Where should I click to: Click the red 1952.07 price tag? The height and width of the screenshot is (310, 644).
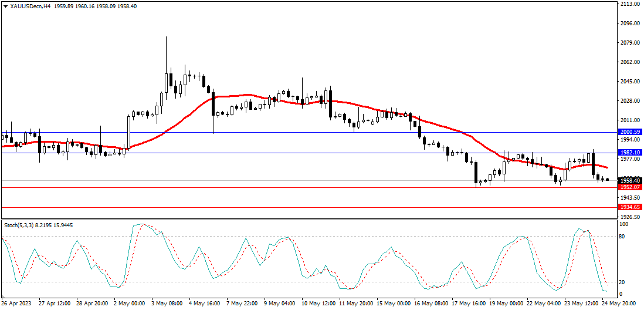point(630,187)
